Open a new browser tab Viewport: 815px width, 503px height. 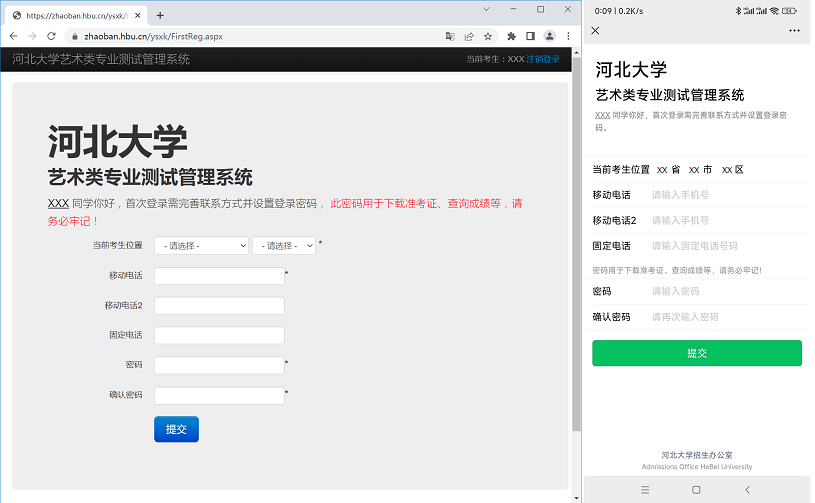tap(160, 16)
